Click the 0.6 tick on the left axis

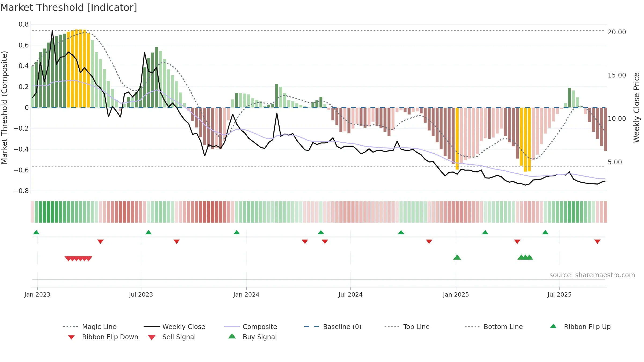point(24,45)
